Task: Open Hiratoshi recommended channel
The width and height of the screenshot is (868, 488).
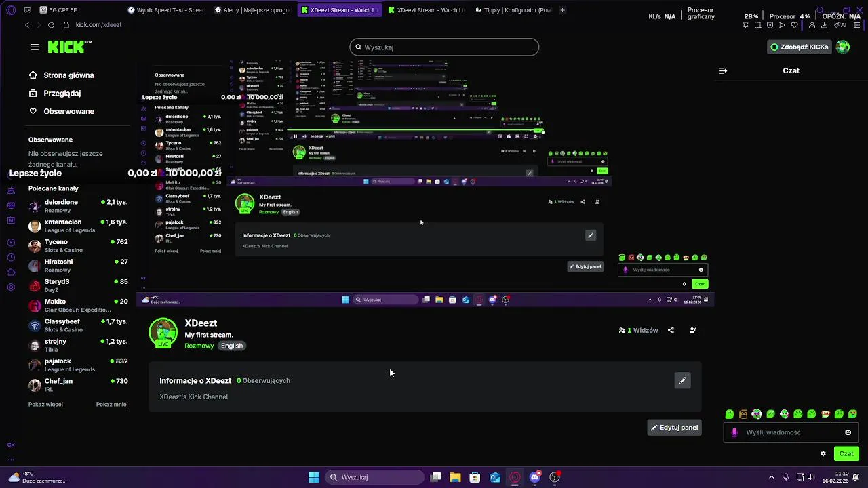Action: click(78, 266)
